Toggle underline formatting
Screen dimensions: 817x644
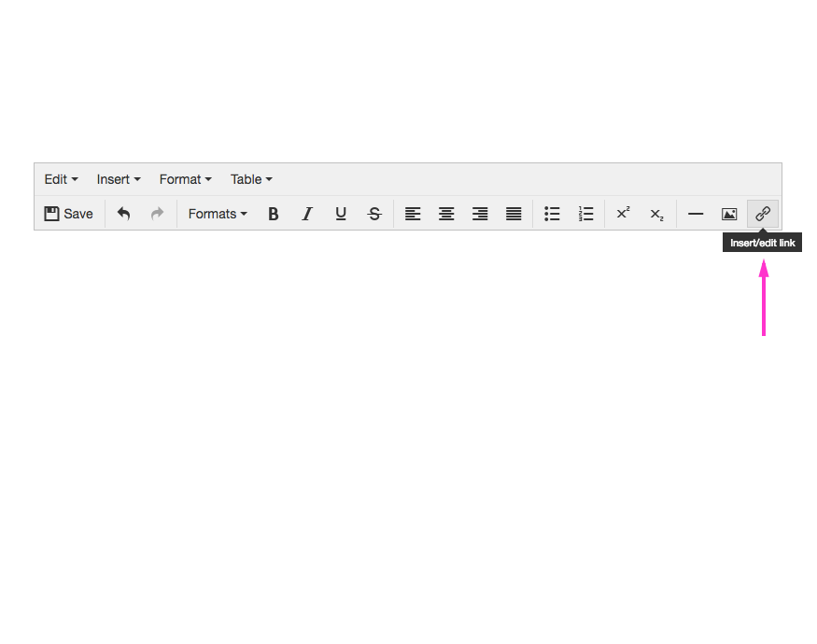click(341, 214)
